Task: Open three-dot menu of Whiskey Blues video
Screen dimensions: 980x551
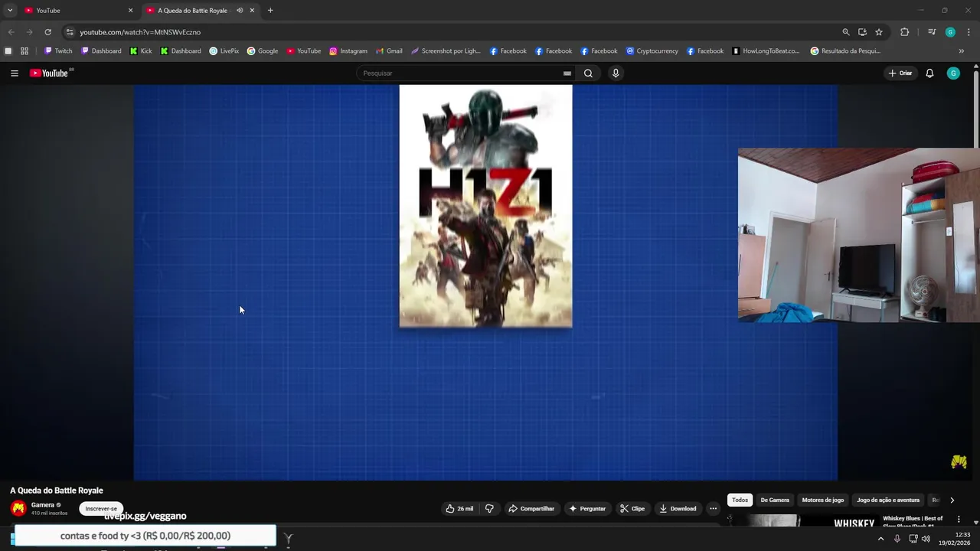Action: click(x=959, y=520)
